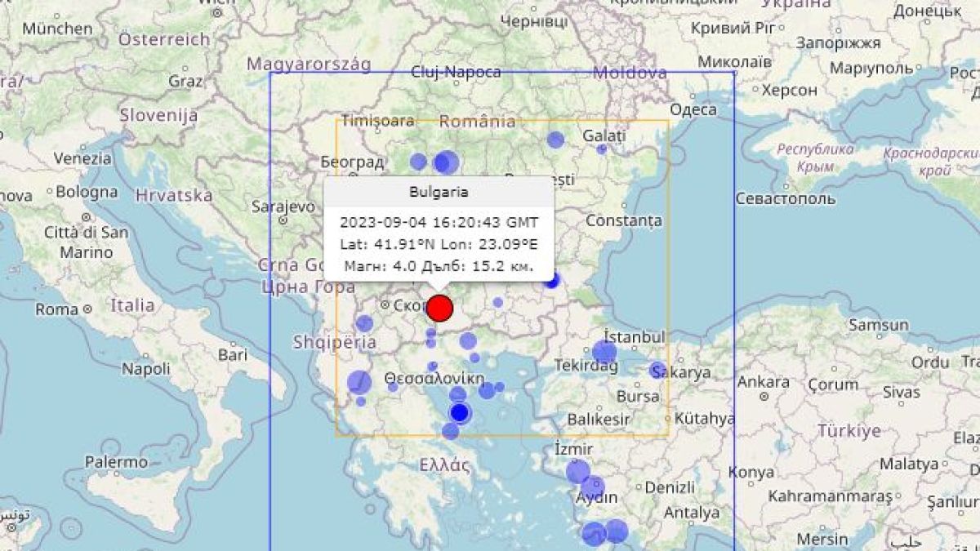Click the Kütahya city label
980x551 pixels.
pyautogui.click(x=705, y=419)
